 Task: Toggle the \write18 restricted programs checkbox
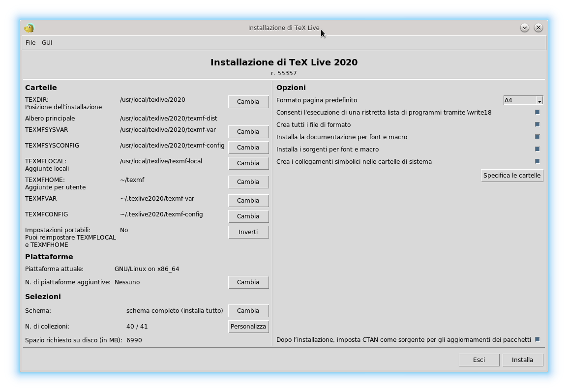(538, 112)
